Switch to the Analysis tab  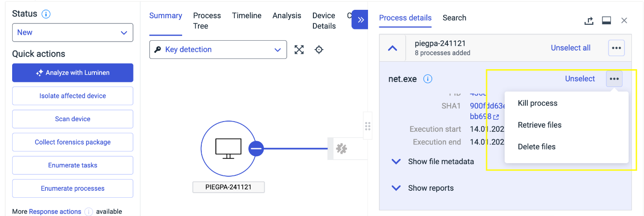point(287,16)
